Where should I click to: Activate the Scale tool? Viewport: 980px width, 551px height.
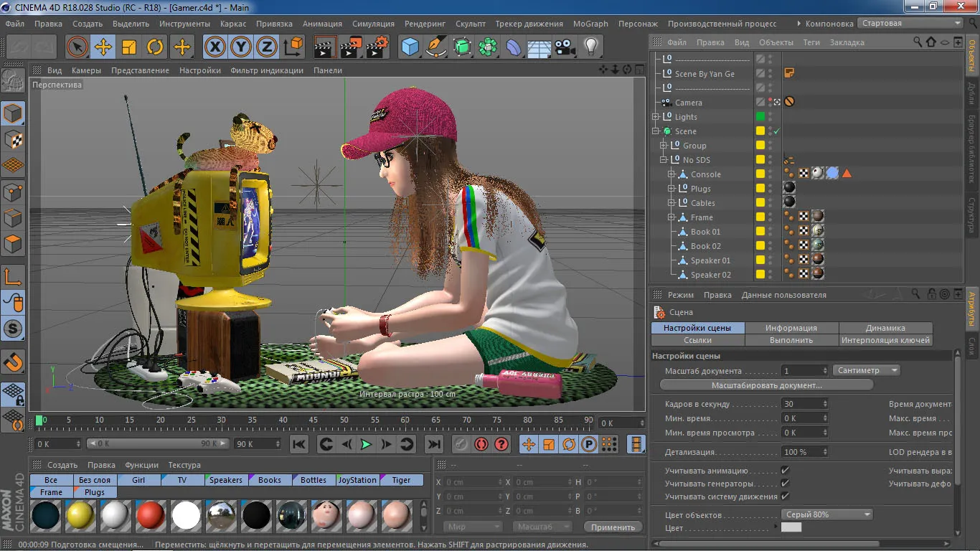pos(129,47)
